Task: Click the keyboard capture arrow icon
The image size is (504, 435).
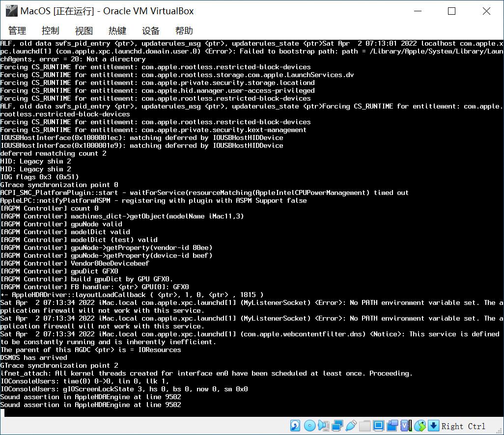Action: 433,426
